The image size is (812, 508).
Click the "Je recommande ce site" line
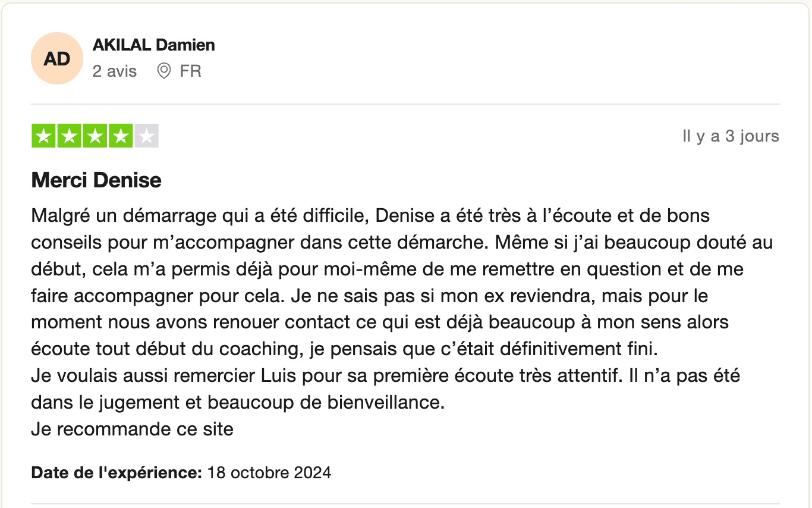click(x=132, y=429)
